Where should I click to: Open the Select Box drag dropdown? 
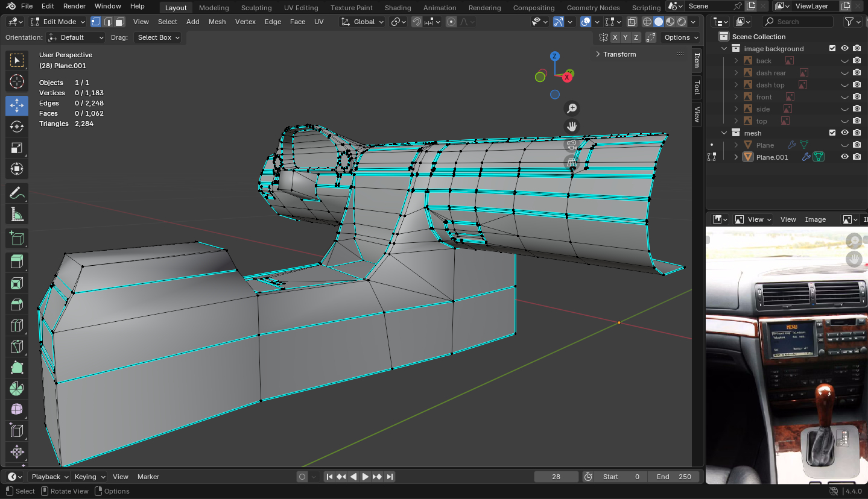[158, 37]
